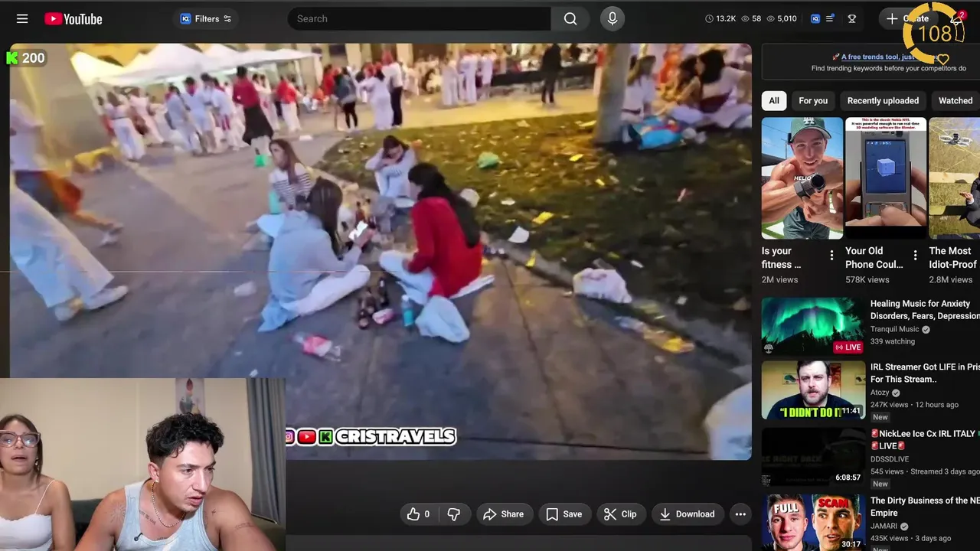Click 'IRL Streamer Got LIFE' video title
The image size is (980, 551).
925,373
